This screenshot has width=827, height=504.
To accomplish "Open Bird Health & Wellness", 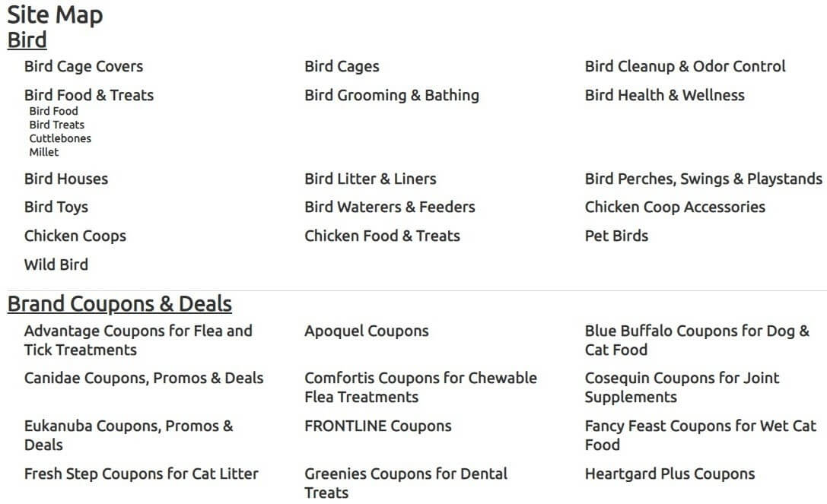I will tap(664, 95).
